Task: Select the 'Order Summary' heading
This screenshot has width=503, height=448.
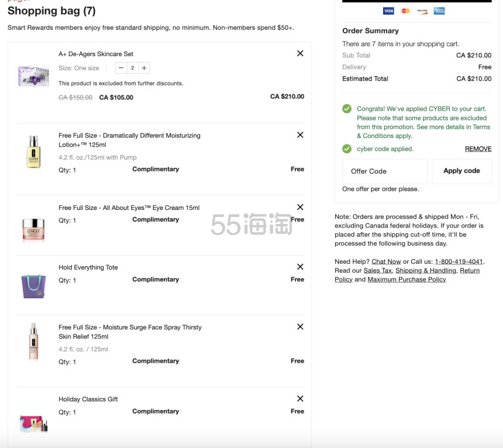Action: point(370,31)
